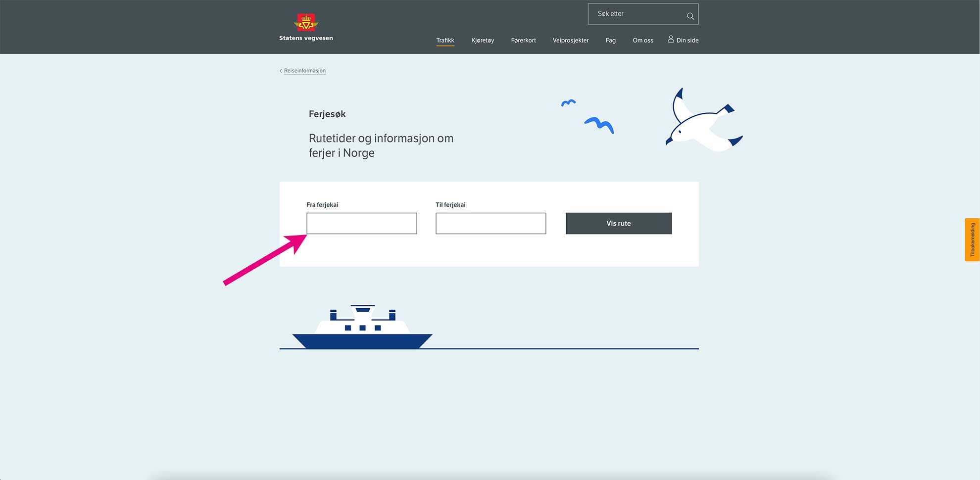Go to the Kjøretøy section
980x480 pixels.
pyautogui.click(x=483, y=40)
